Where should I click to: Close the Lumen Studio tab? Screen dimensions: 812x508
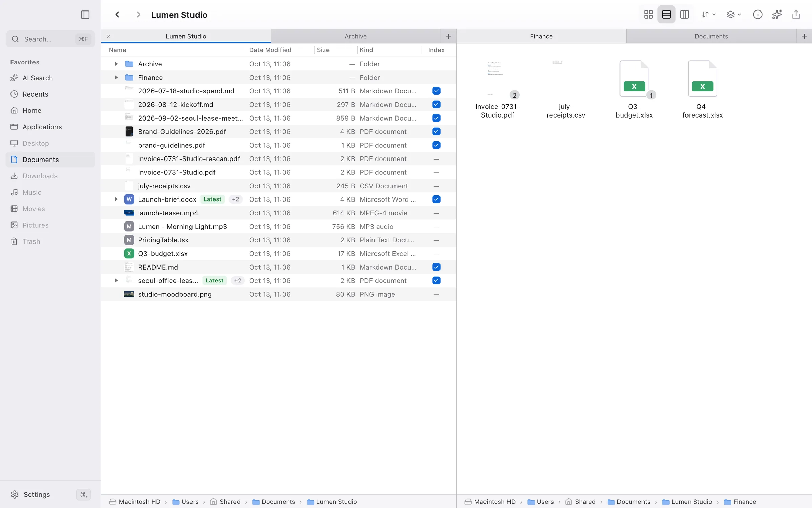[x=109, y=36]
